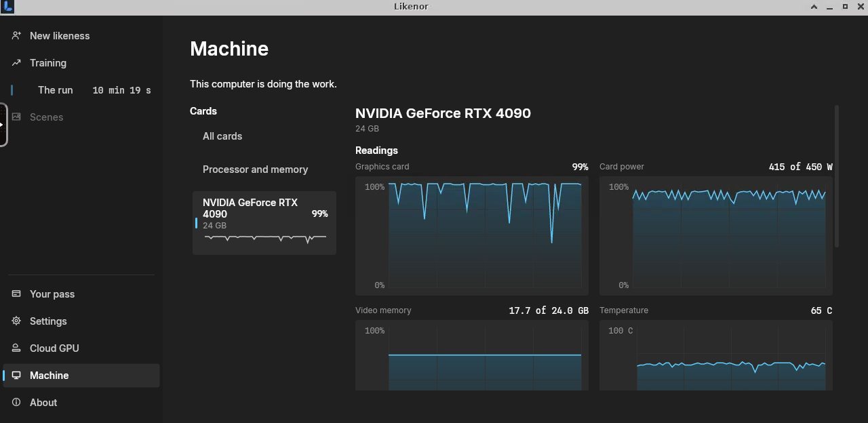Click the 'Video memory' graph label
The width and height of the screenshot is (868, 423).
[x=383, y=310]
